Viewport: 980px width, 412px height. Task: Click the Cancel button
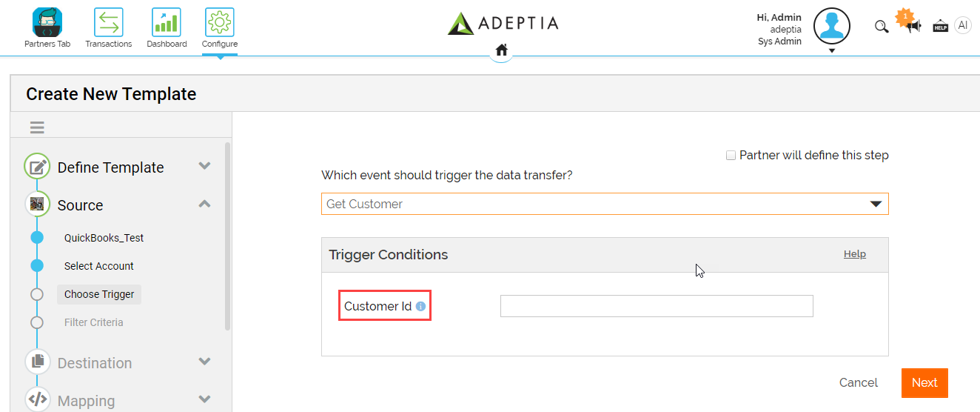(x=858, y=382)
